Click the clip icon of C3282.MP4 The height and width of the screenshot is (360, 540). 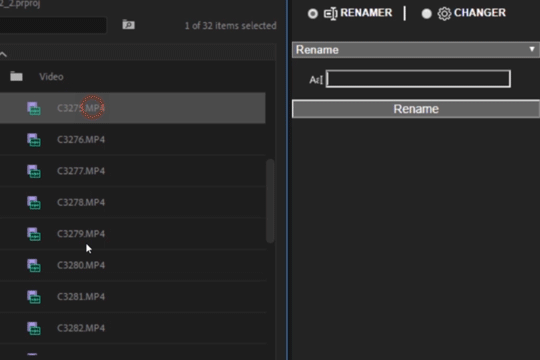point(34,328)
